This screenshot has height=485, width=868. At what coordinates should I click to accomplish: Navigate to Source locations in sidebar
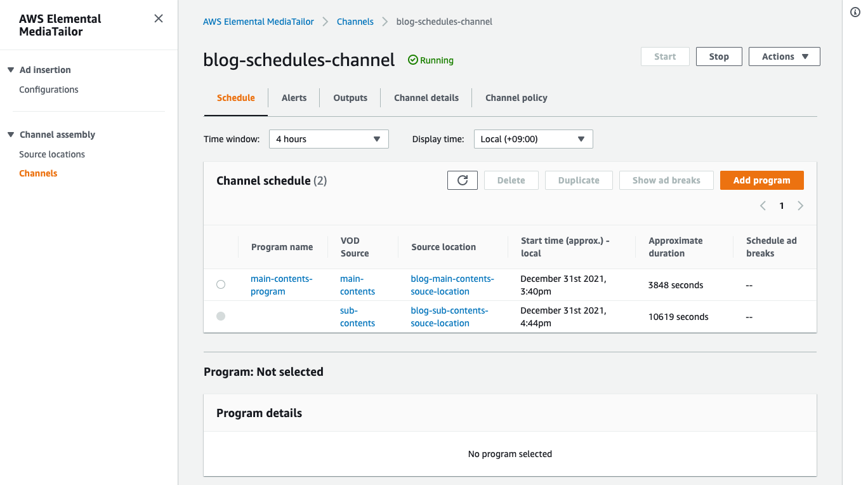(52, 154)
